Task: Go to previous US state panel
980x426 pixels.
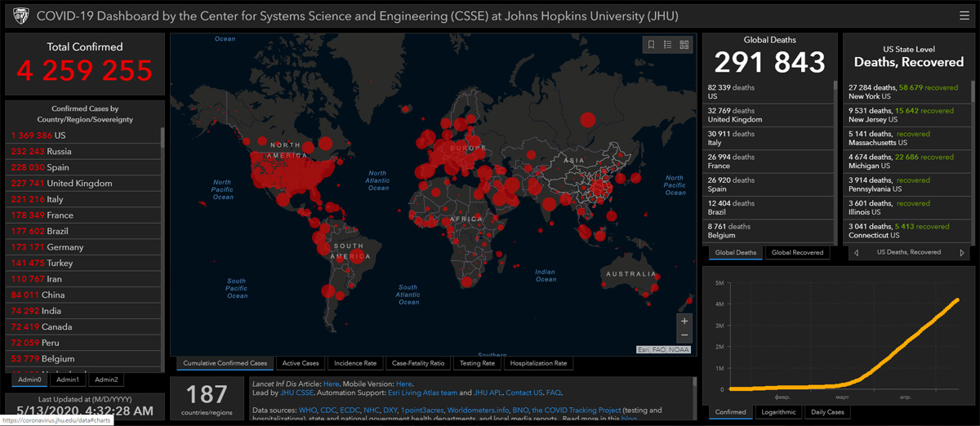Action: click(x=855, y=253)
